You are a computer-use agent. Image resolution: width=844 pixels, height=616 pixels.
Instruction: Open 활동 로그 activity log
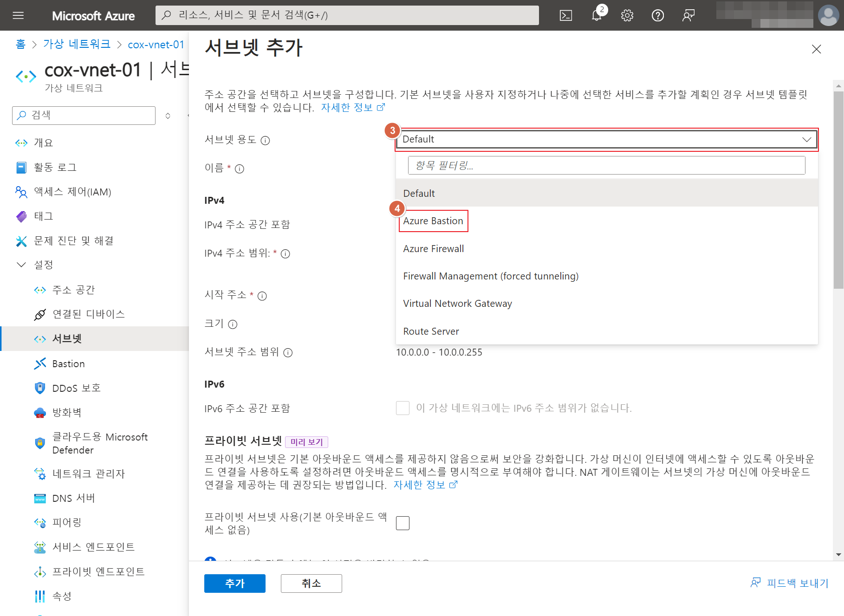coord(55,168)
